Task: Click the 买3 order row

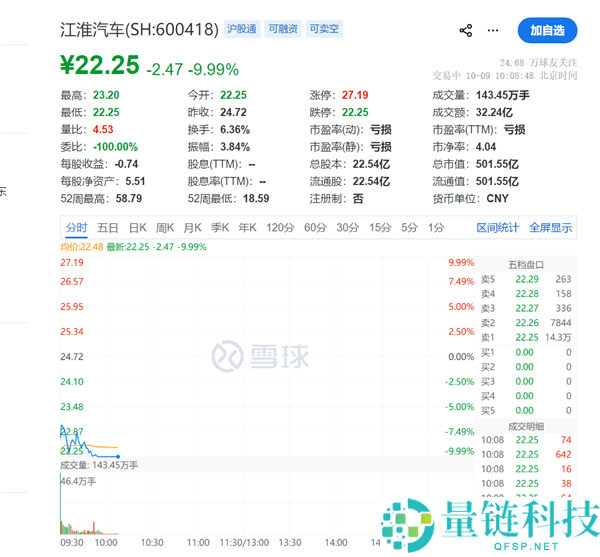Action: click(x=526, y=381)
